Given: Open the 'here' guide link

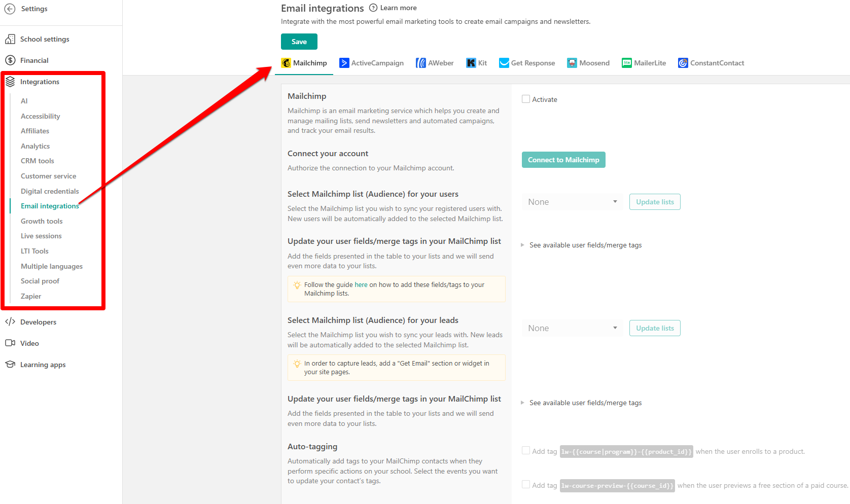Looking at the screenshot, I should click(x=361, y=285).
